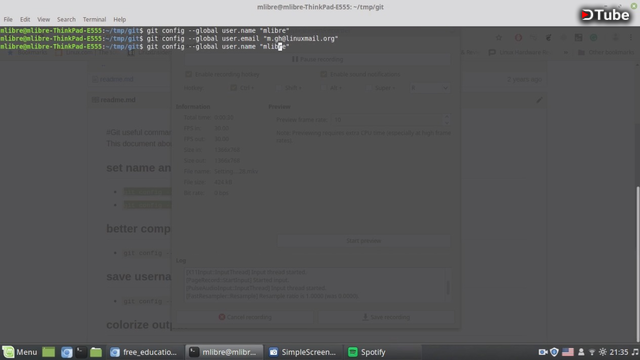Open the shield security tray icon
The height and width of the screenshot is (360, 640).
tap(554, 352)
